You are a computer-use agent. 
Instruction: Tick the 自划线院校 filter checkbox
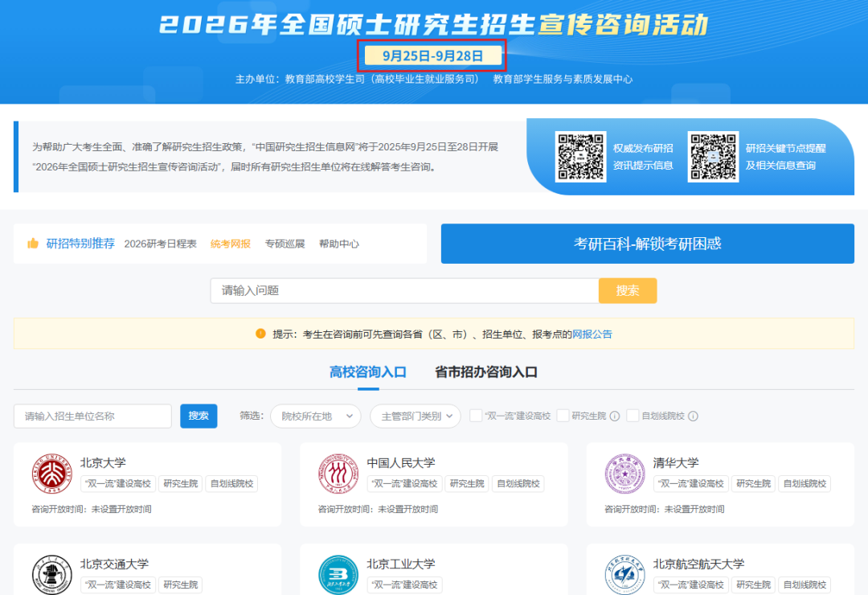coord(633,416)
